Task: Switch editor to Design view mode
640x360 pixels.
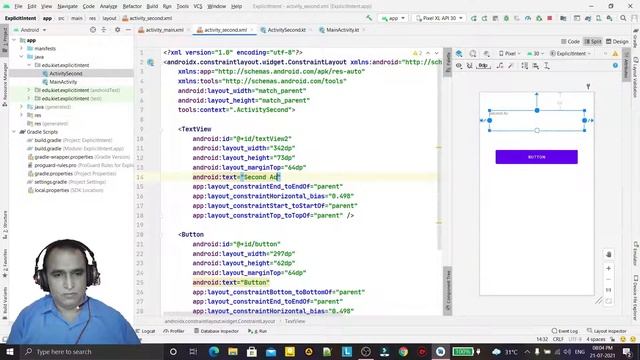Action: (617, 42)
